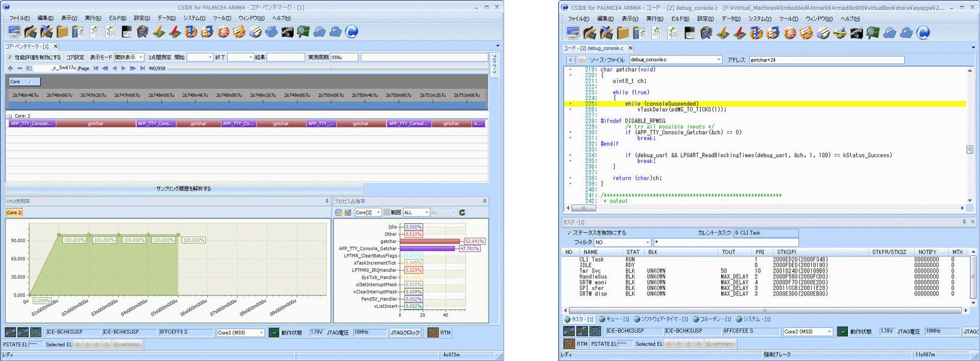Click the camera snapshot icon in left window toolbar
Screen dimensions: 980x361
coord(287,31)
